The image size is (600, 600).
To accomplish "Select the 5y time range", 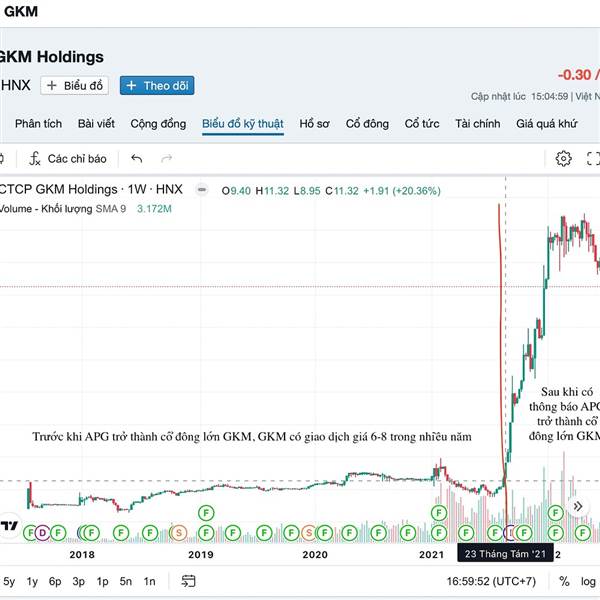I will (x=8, y=581).
